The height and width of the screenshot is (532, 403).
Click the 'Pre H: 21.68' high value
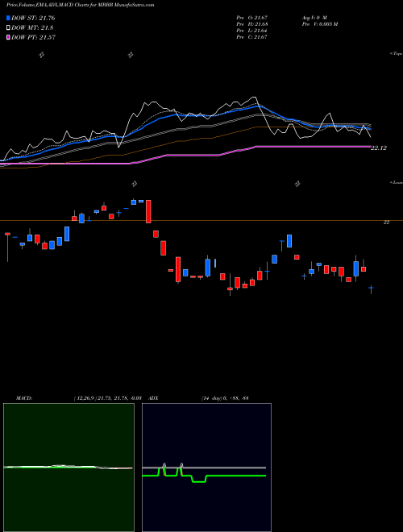[x=251, y=24]
